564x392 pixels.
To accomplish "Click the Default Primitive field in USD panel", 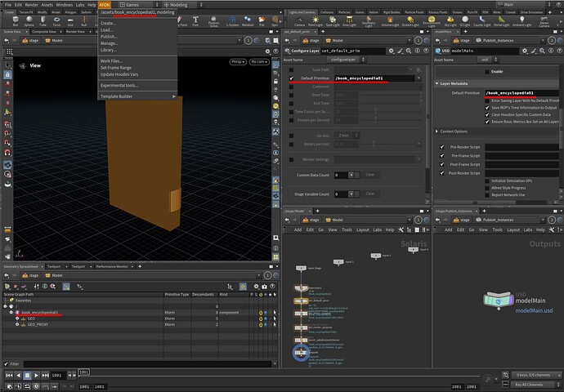I will pos(521,93).
